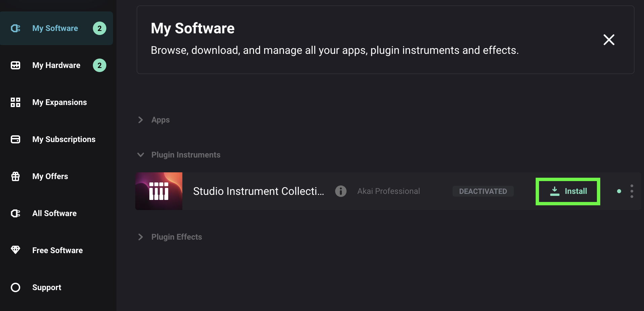The height and width of the screenshot is (311, 644).
Task: Click the My Hardware device icon
Action: pos(15,65)
